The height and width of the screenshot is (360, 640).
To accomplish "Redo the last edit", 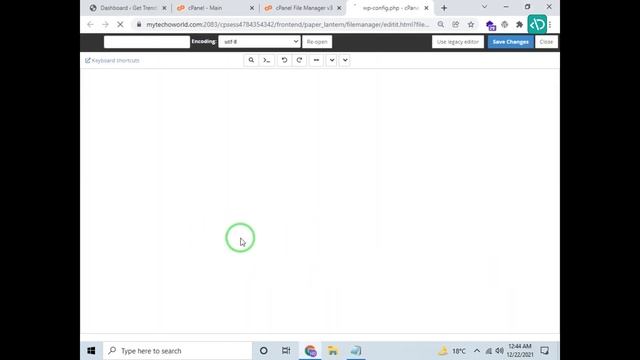I will [299, 60].
